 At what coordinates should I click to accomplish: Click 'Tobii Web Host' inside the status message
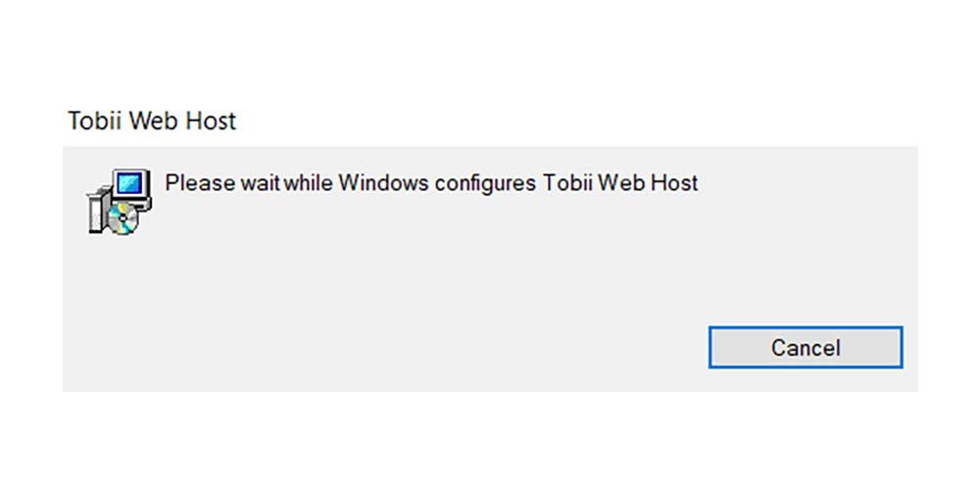click(620, 183)
